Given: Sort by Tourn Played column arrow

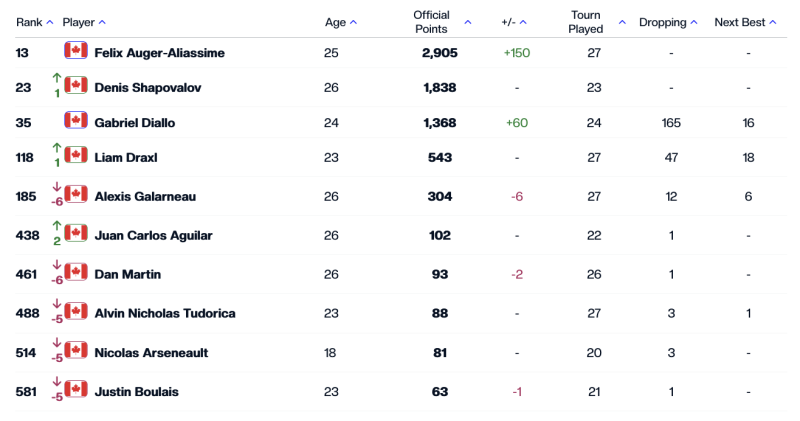Looking at the screenshot, I should (622, 22).
